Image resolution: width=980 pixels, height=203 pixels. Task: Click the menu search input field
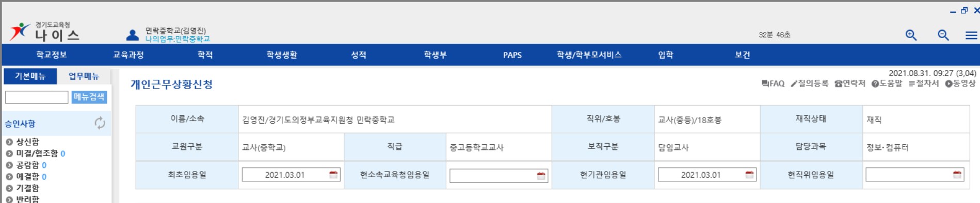[37, 97]
